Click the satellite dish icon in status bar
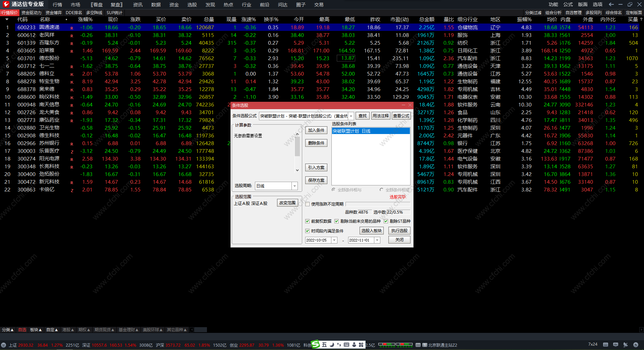This screenshot has width=644, height=350. 626,345
